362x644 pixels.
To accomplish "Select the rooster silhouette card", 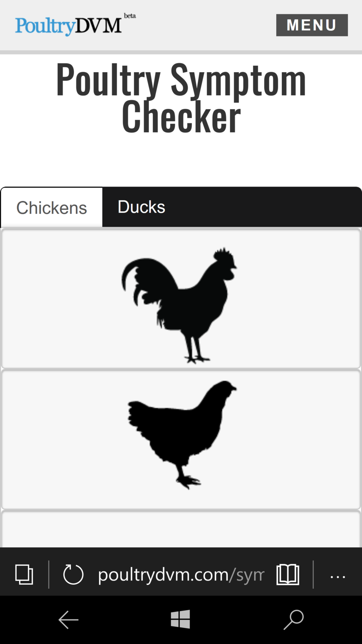I will (x=181, y=299).
